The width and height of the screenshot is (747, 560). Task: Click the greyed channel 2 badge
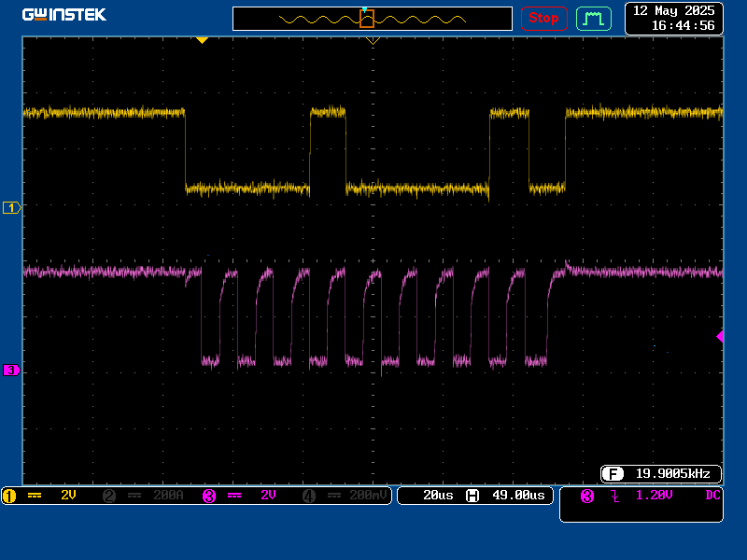(x=109, y=496)
